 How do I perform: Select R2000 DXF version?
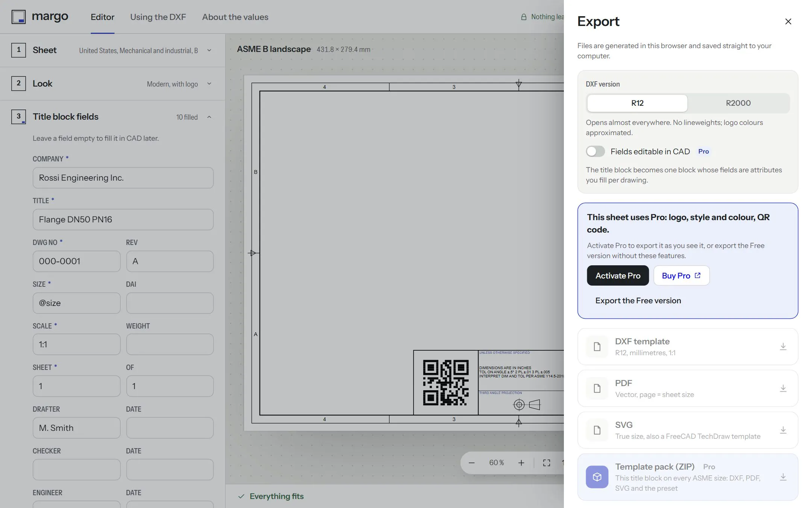[x=738, y=103]
